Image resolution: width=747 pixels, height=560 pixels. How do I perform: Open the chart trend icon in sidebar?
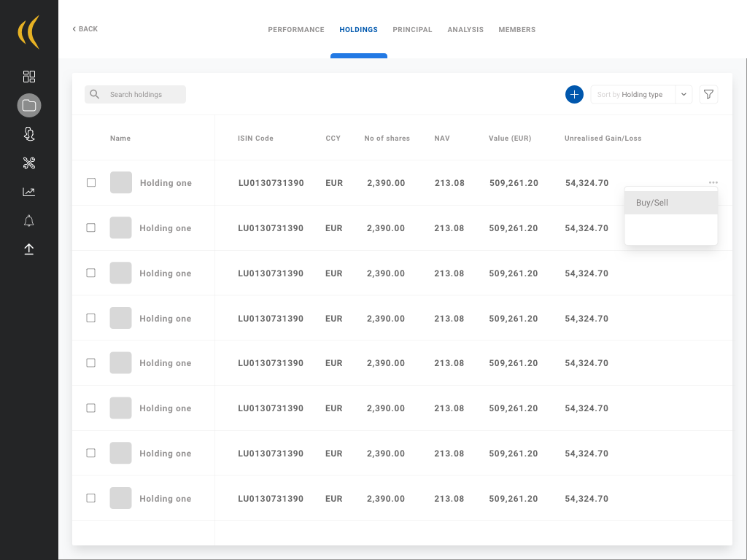pyautogui.click(x=29, y=192)
